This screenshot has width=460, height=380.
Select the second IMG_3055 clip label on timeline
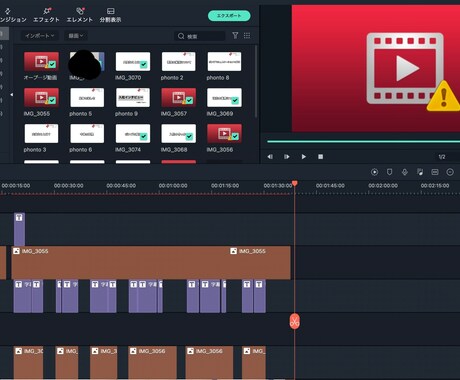click(252, 251)
